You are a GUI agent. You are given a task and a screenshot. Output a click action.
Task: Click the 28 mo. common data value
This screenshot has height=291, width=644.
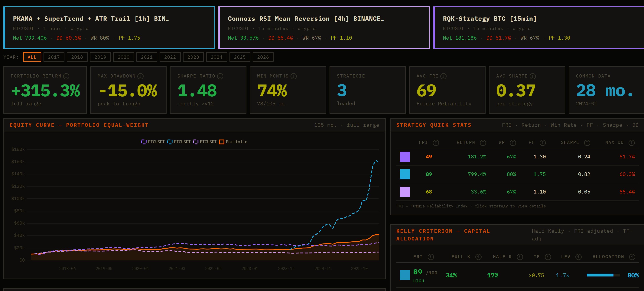tap(604, 91)
